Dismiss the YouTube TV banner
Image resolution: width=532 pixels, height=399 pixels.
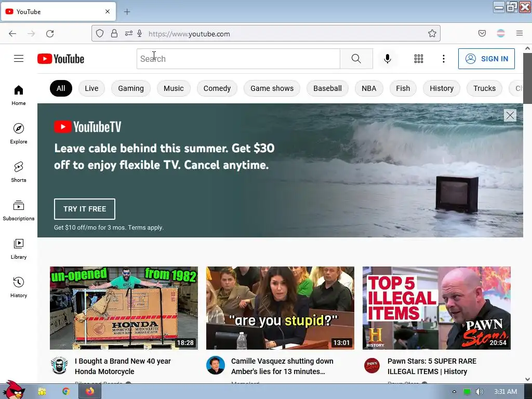(x=510, y=115)
